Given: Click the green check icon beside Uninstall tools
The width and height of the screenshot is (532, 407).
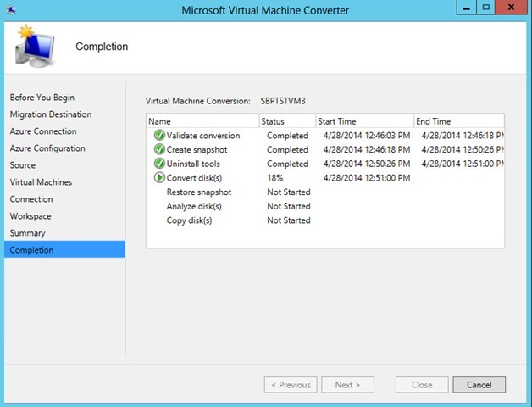Looking at the screenshot, I should (159, 164).
